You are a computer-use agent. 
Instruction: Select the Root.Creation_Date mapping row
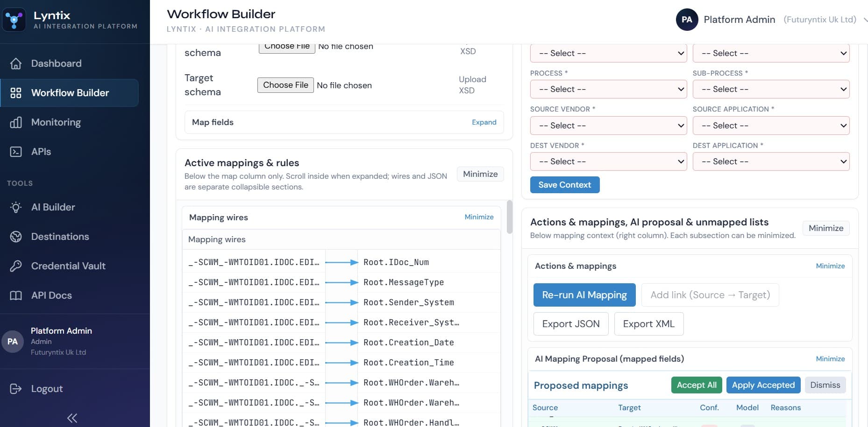coord(342,343)
